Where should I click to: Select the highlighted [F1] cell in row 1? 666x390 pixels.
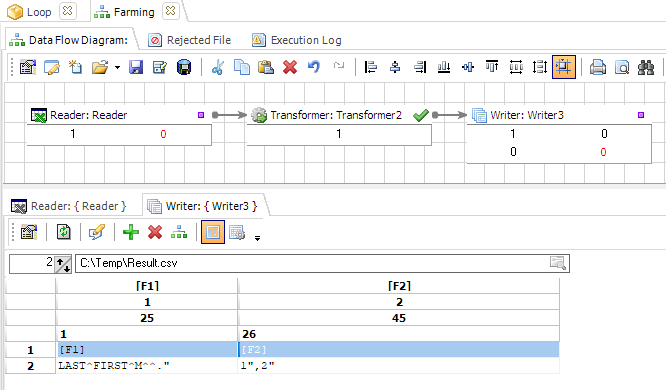click(x=147, y=350)
